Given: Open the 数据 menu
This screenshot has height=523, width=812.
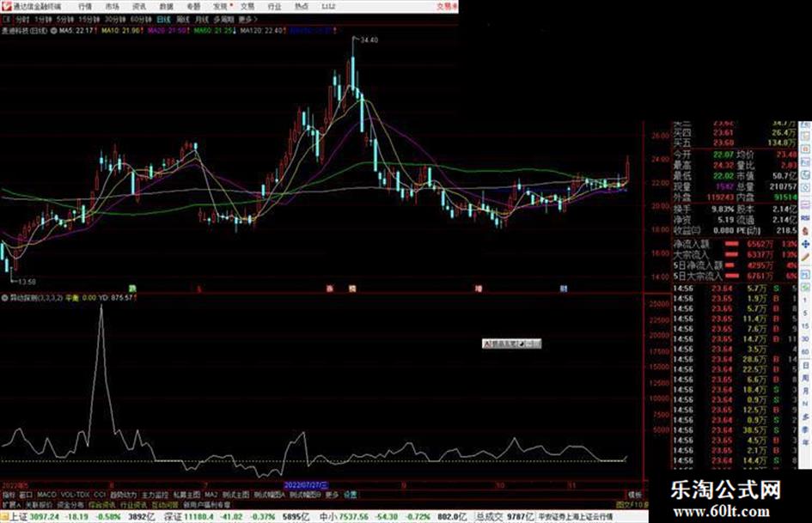Looking at the screenshot, I should point(166,6).
